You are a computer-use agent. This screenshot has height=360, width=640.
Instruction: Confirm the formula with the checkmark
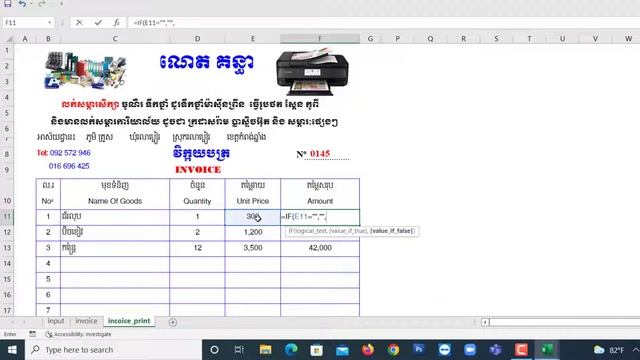(x=98, y=23)
